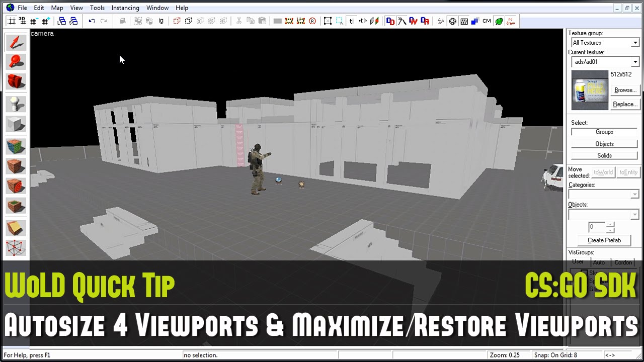Open the File menu
The image size is (644, 362).
pyautogui.click(x=22, y=8)
